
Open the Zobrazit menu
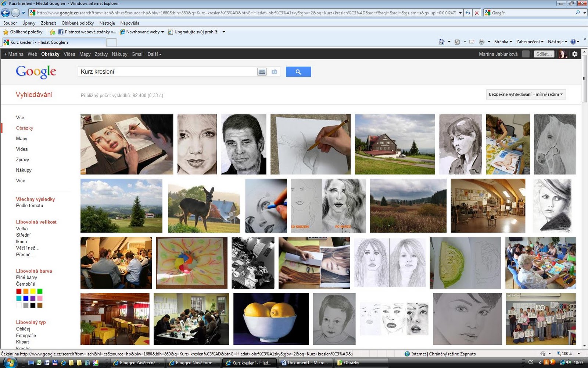tap(48, 23)
